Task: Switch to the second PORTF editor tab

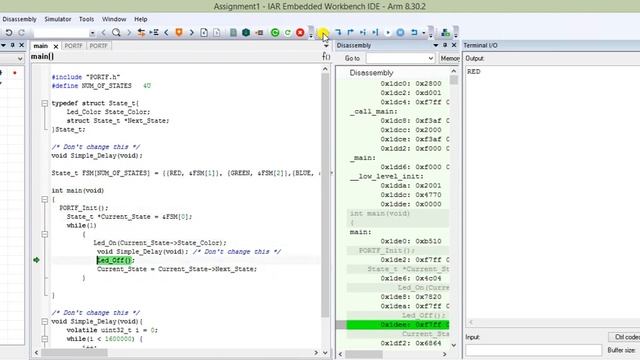Action: [98, 46]
